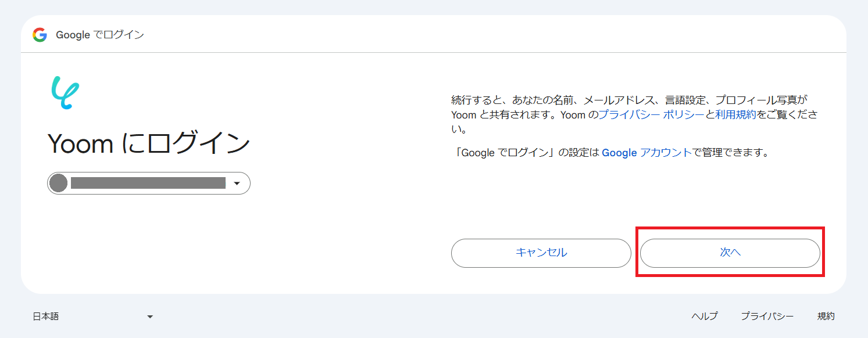Viewport: 868px width, 338px height.
Task: Open the 規約 footer link
Action: pyautogui.click(x=826, y=317)
